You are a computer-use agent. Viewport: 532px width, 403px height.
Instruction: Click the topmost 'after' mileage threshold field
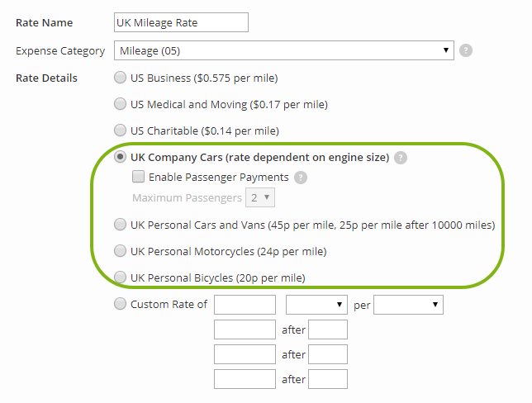point(327,330)
